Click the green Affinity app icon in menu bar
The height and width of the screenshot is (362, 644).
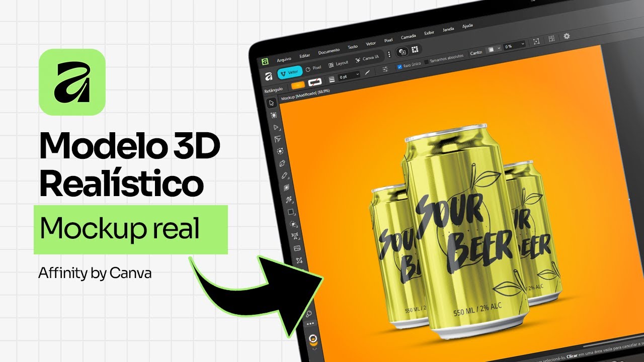click(265, 61)
